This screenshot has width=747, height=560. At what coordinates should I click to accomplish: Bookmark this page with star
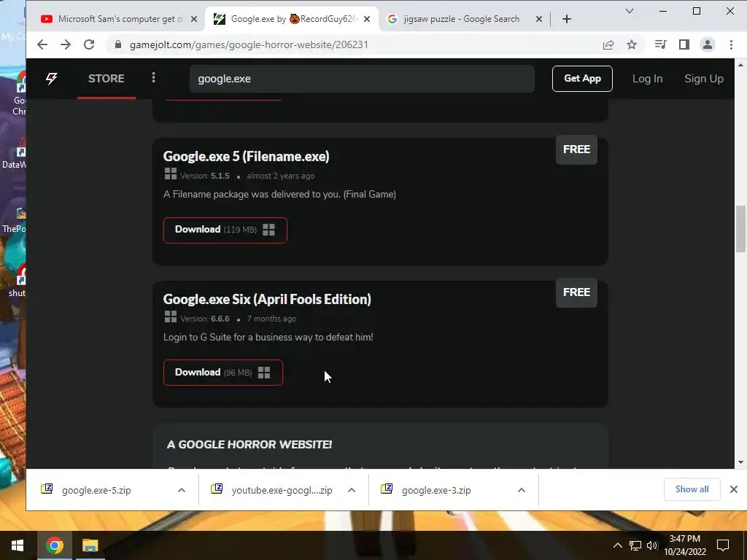pyautogui.click(x=632, y=44)
